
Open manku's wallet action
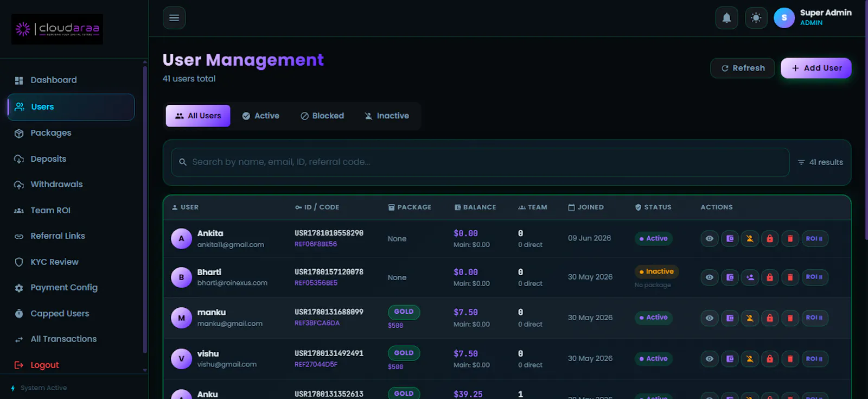730,318
